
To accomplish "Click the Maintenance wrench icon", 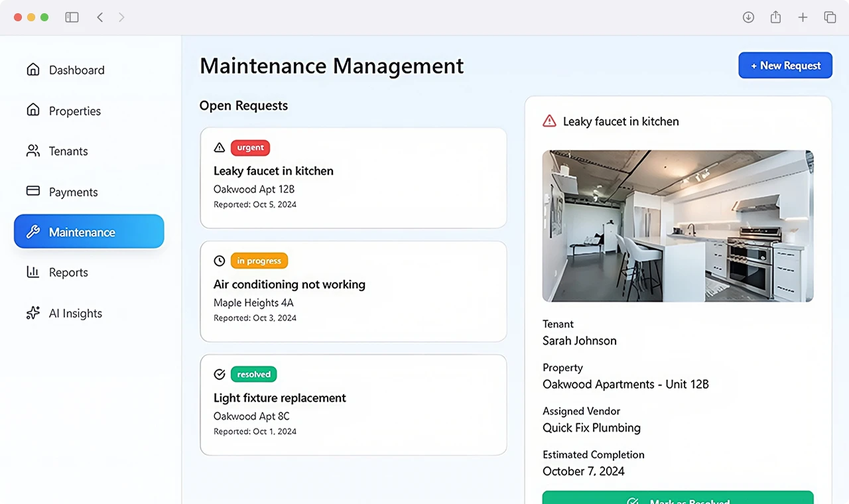I will pyautogui.click(x=33, y=231).
